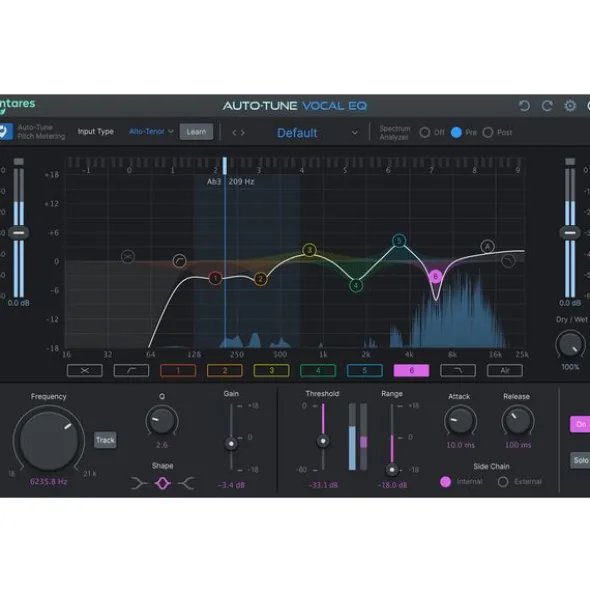The height and width of the screenshot is (591, 590).
Task: Choose the bell shape icon
Action: [x=163, y=483]
